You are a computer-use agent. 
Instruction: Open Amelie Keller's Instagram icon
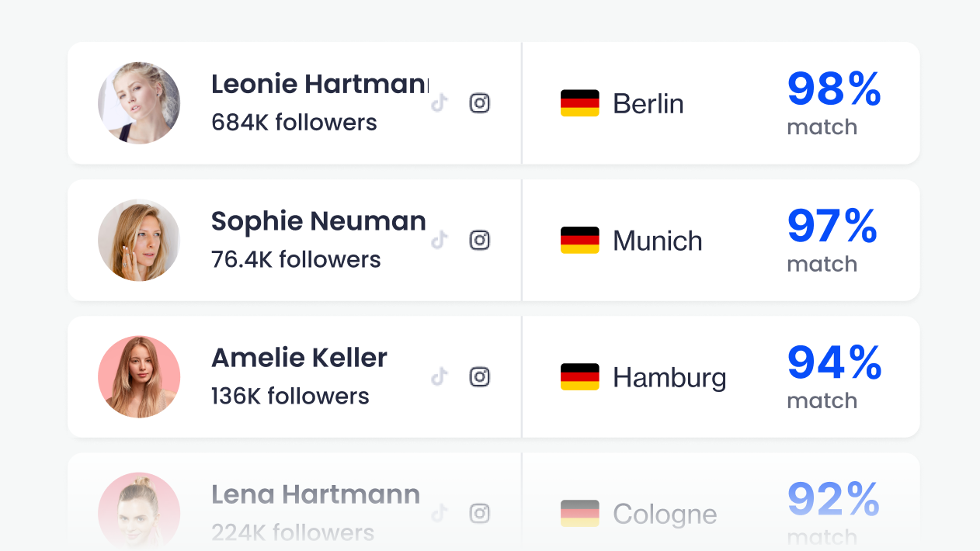coord(480,377)
